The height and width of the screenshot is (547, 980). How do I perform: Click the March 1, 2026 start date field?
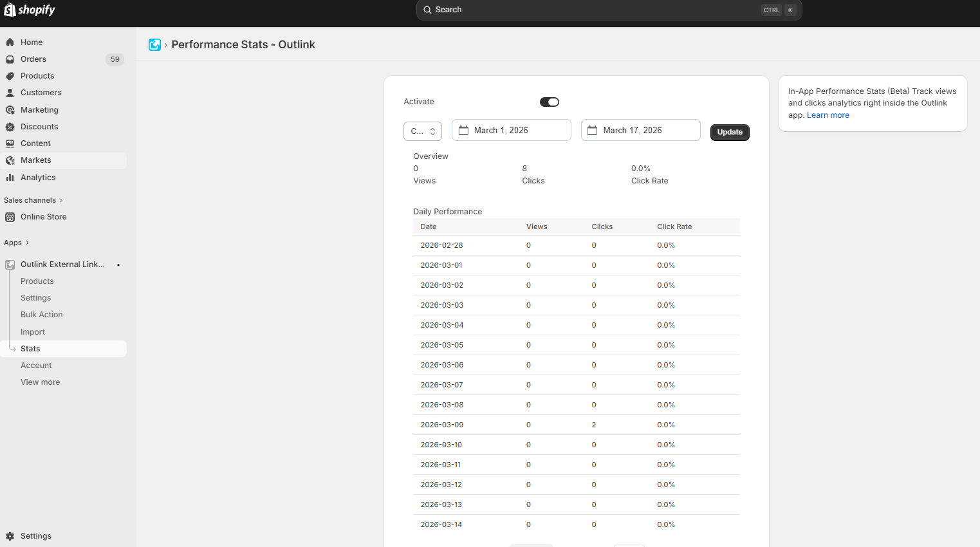click(512, 130)
